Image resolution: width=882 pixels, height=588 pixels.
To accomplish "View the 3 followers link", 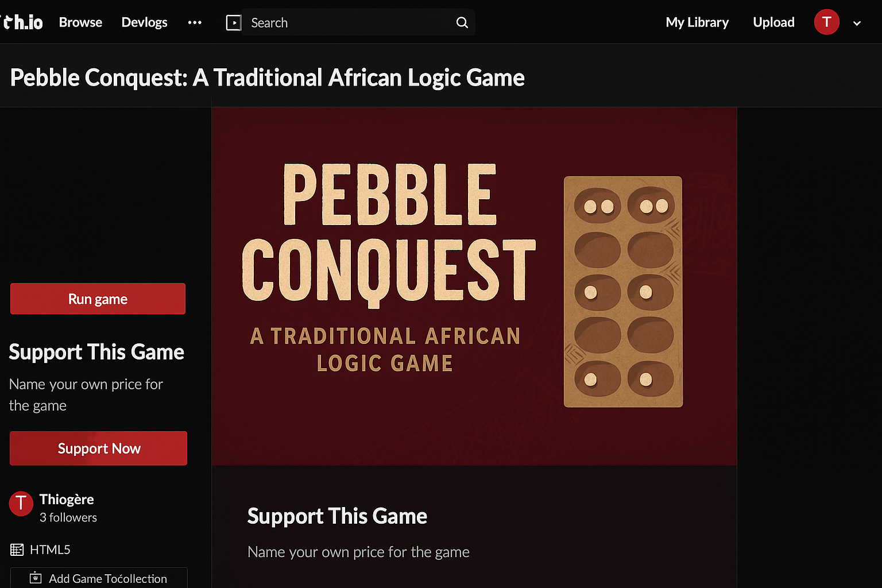I will click(x=68, y=517).
